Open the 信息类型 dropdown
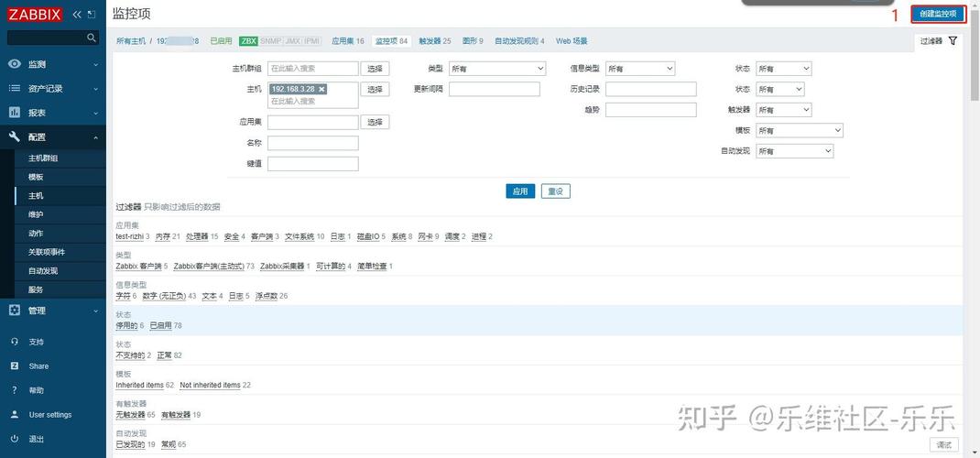Viewport: 980px width, 458px height. pos(640,69)
